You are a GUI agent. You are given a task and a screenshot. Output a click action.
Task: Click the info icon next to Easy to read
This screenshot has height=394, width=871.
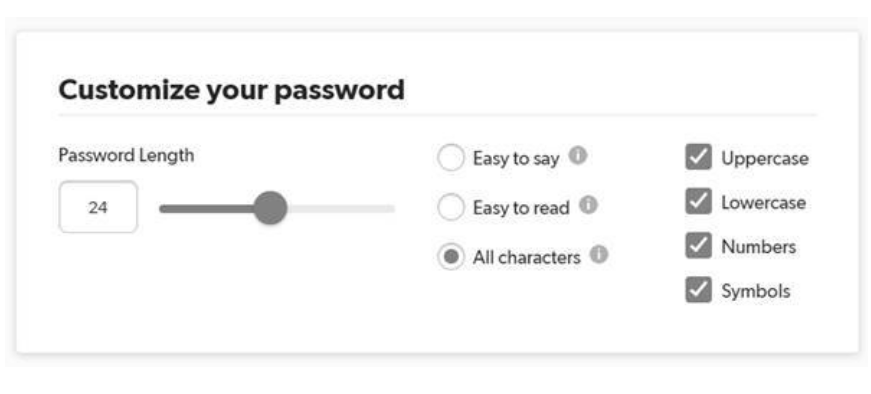tap(588, 206)
